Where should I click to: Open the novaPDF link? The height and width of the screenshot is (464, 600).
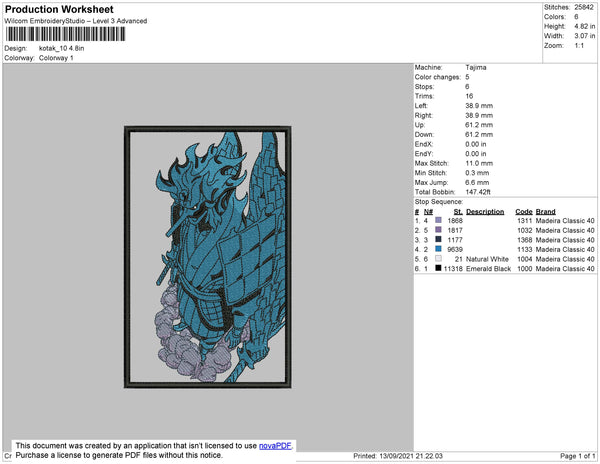275,446
